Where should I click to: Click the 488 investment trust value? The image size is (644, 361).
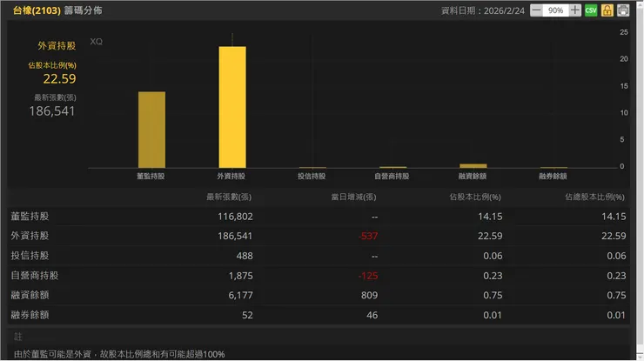245,256
